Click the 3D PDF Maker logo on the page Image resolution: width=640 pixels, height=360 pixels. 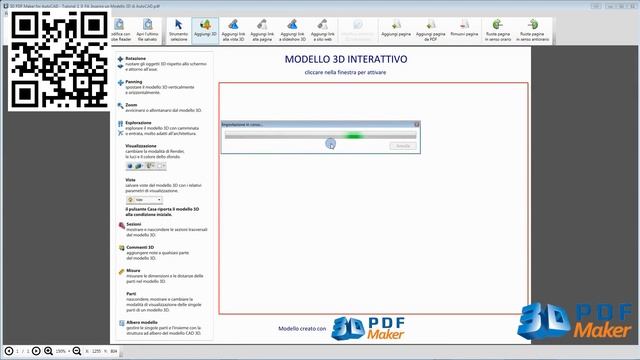(368, 328)
